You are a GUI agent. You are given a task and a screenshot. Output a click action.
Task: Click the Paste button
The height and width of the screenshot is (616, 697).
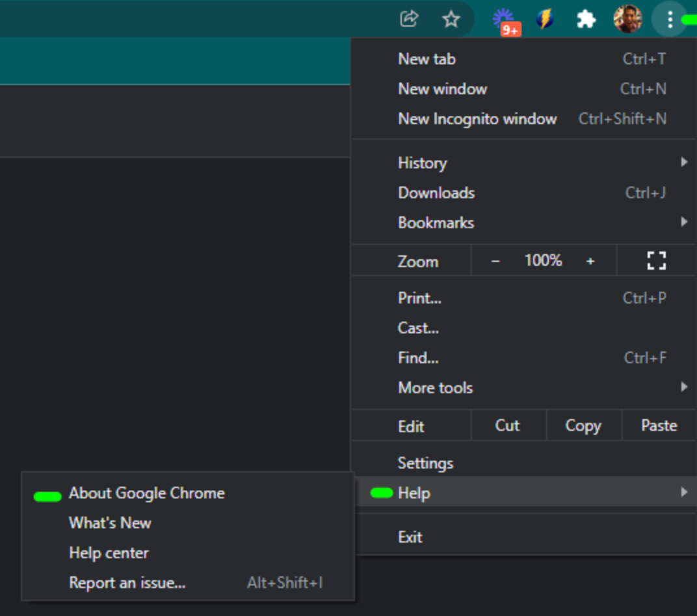click(659, 426)
